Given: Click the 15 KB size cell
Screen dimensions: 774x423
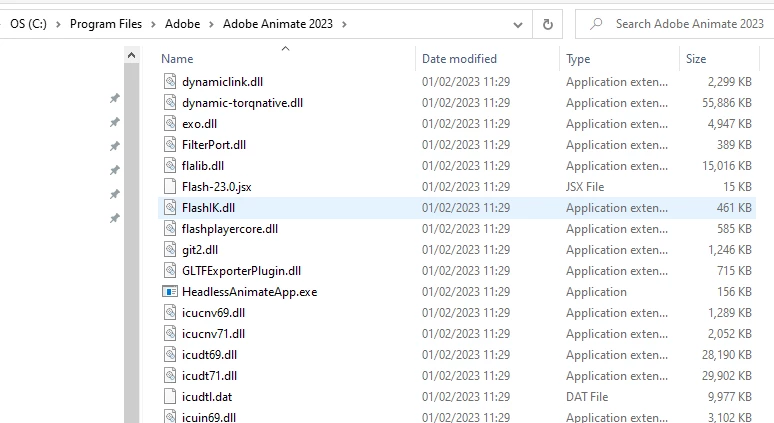Looking at the screenshot, I should click(x=737, y=187).
